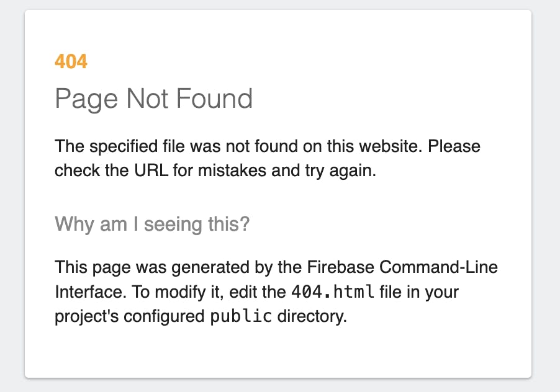The image size is (560, 392).
Task: Click the monospace word public
Action: 241,316
